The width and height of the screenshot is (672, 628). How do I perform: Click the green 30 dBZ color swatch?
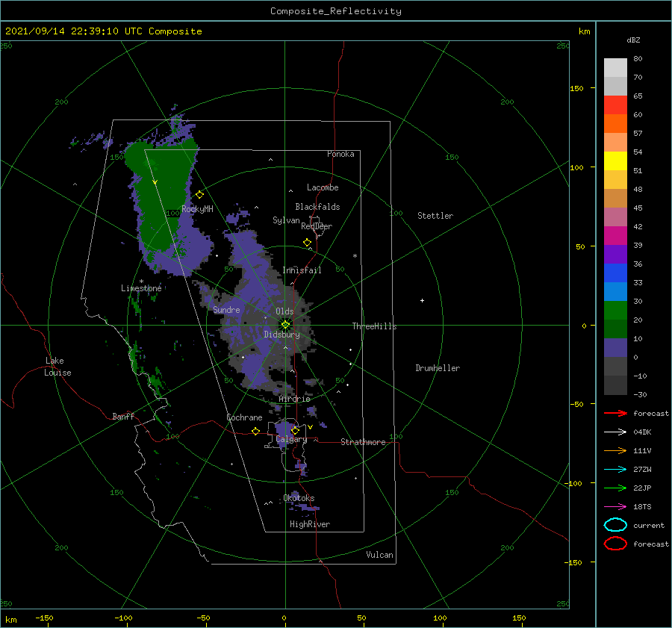(x=615, y=311)
